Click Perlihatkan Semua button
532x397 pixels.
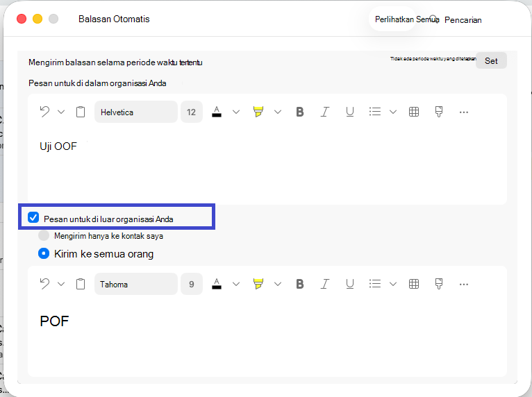393,19
